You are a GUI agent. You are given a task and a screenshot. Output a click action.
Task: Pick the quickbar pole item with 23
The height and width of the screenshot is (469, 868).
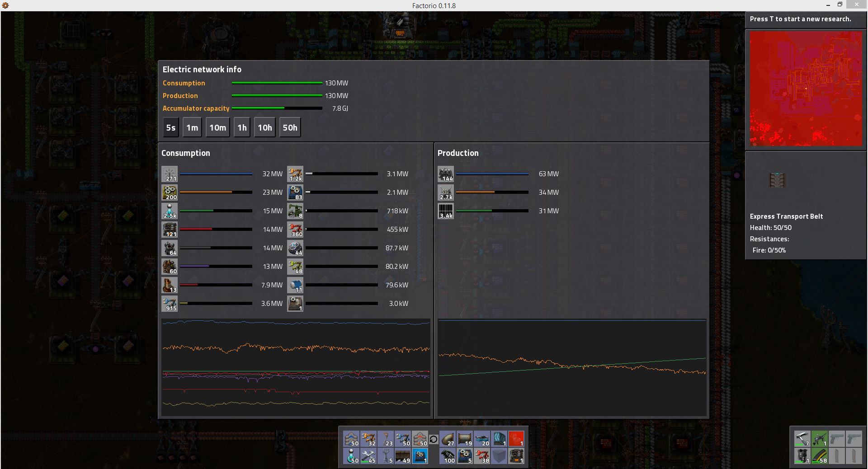click(386, 439)
